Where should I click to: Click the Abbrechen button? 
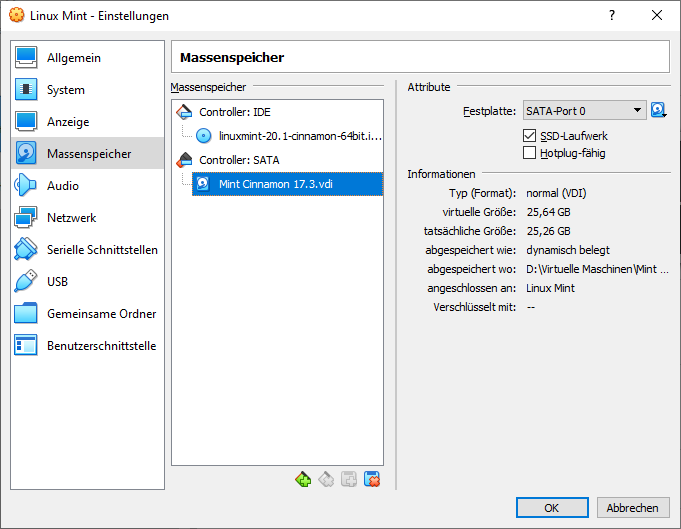[633, 508]
